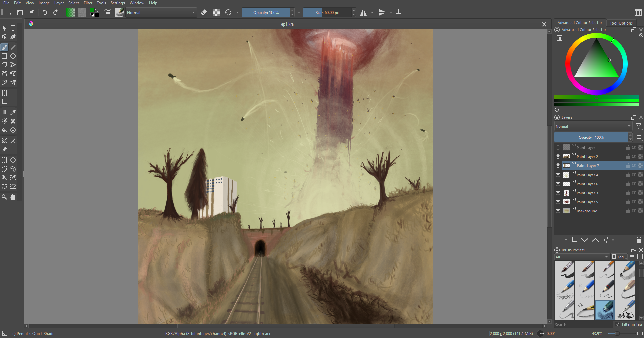
Task: Select the Crop tool in toolbox
Action: click(4, 102)
